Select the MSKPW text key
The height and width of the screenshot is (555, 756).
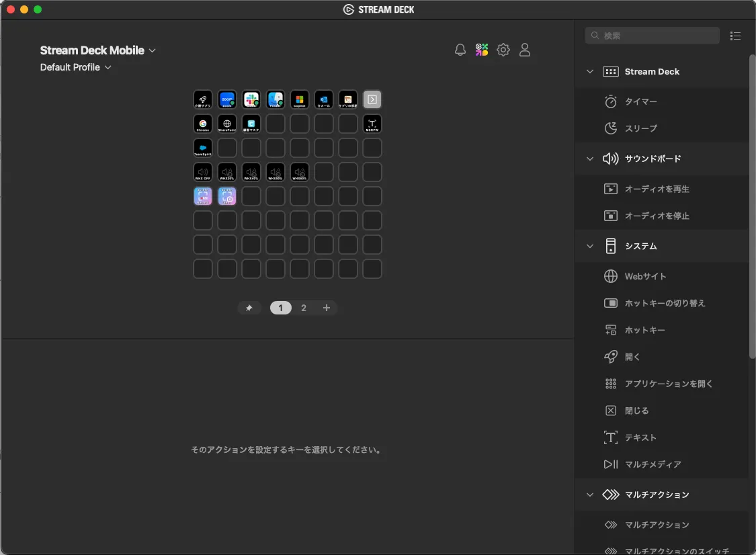pyautogui.click(x=372, y=124)
